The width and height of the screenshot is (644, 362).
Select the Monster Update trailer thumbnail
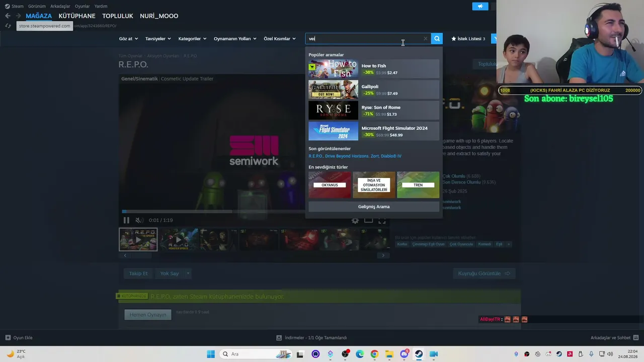(179, 239)
